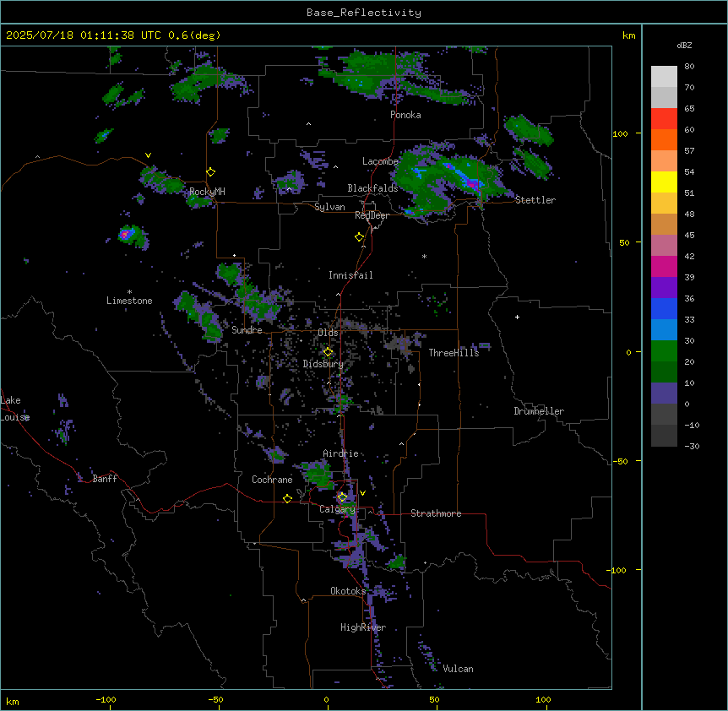Click the yellow marker northeast of RockyMH
728x711 pixels.
211,172
